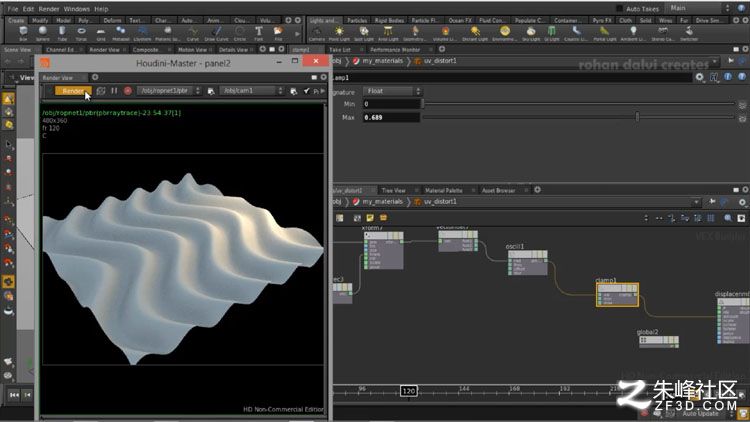Select the Platonic Solids shelf tool
Screen dimensions: 750x422
[x=167, y=33]
